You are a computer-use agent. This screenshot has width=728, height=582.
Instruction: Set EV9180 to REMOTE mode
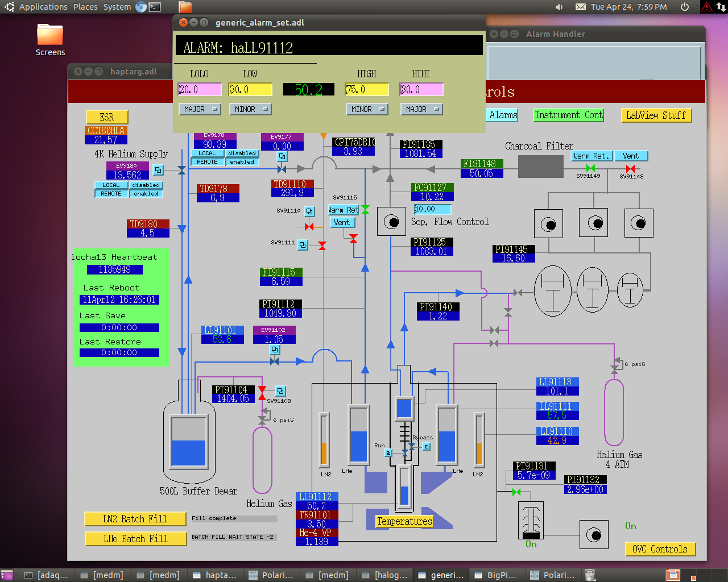(111, 194)
